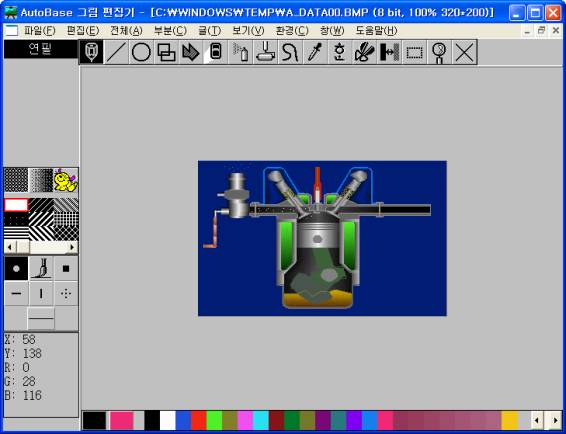Open the 보기(V) menu
This screenshot has height=434, width=566.
(x=248, y=31)
